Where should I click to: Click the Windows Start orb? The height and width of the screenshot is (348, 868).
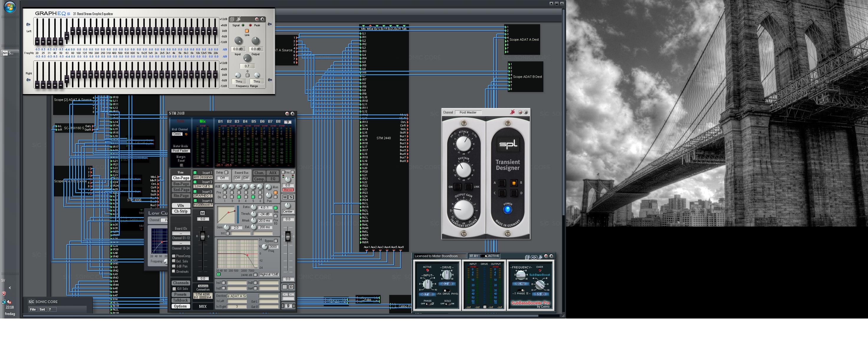(9, 7)
